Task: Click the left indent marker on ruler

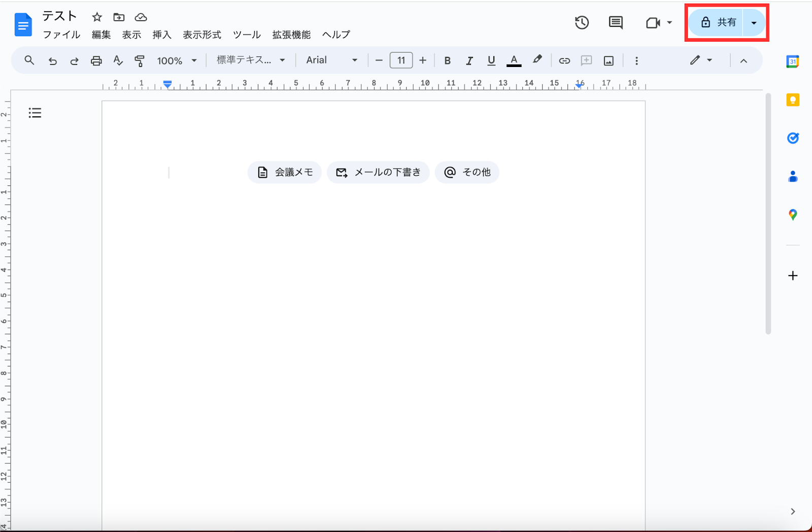Action: pyautogui.click(x=167, y=85)
